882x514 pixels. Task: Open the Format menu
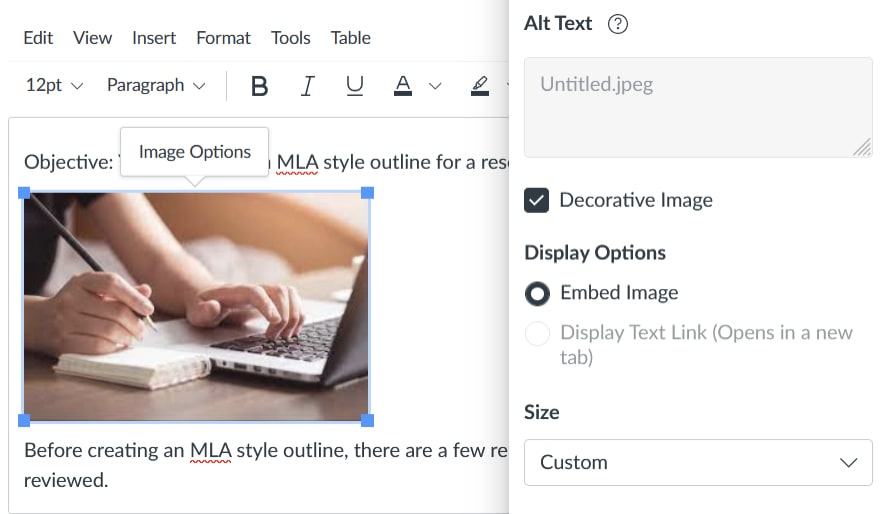tap(223, 38)
